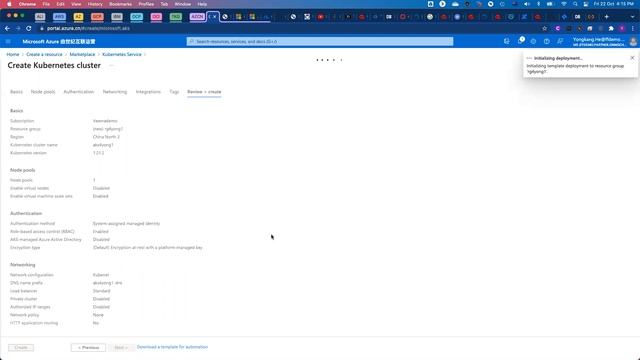Screen dimensions: 640x360
Task: Open the Chrome three-dot menu
Action: 633,29
